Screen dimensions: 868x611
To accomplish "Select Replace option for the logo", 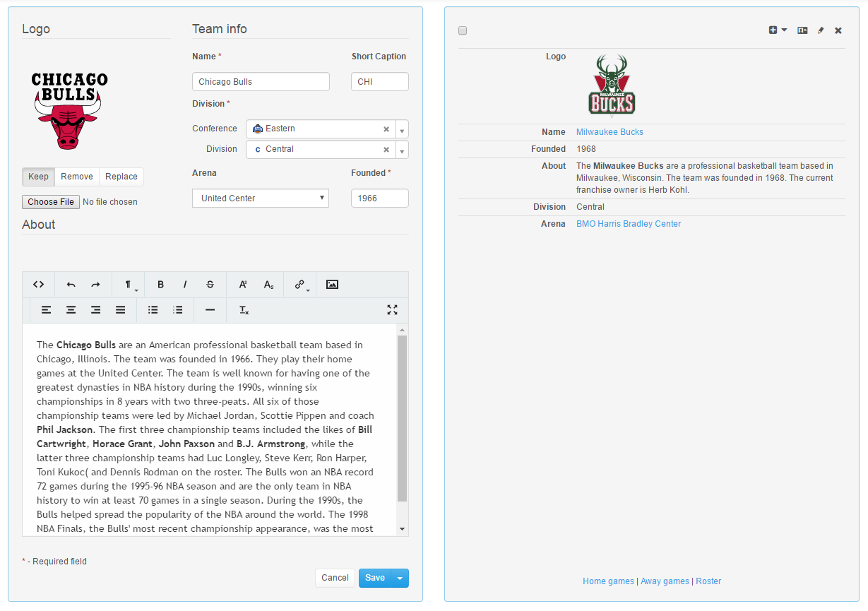I will pos(121,177).
